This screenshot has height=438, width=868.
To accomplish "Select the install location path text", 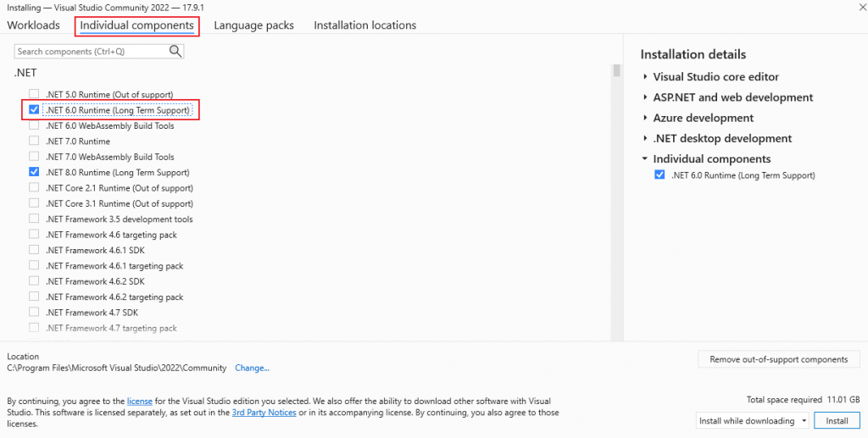I will pos(117,368).
